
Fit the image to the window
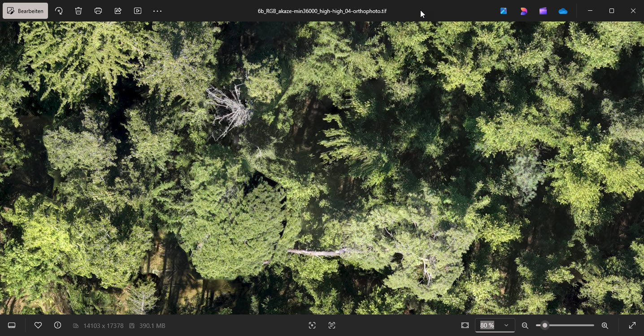pos(465,325)
